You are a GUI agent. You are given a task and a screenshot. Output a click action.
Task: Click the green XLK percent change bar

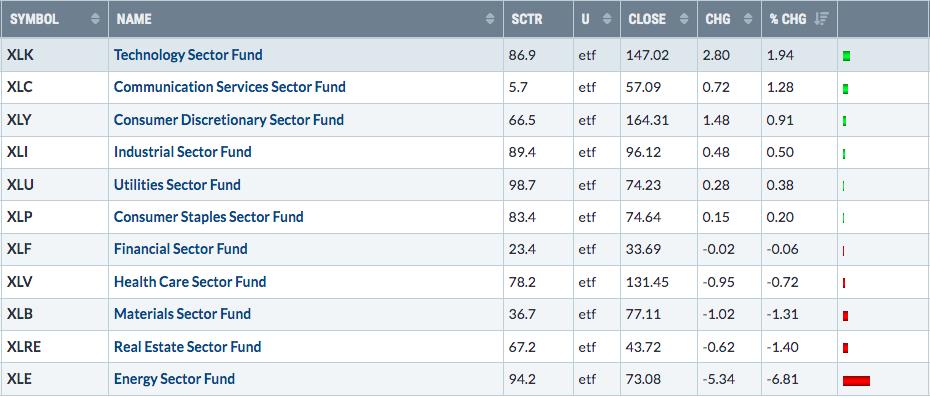(x=846, y=56)
